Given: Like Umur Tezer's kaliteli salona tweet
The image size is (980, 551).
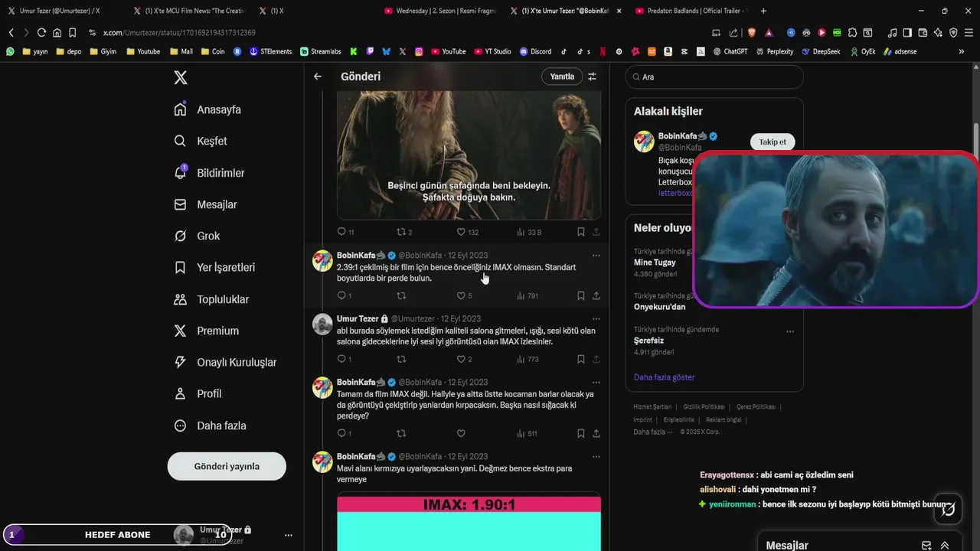Looking at the screenshot, I should coord(464,359).
